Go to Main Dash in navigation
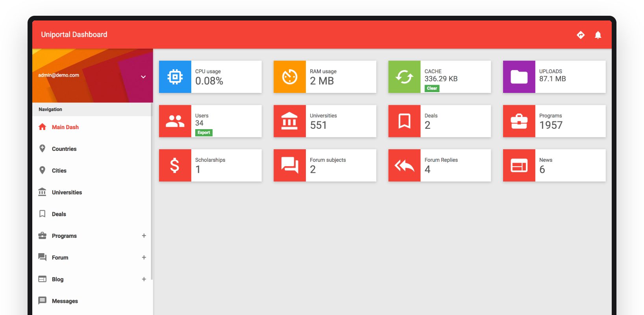Image resolution: width=644 pixels, height=315 pixels. click(92, 127)
